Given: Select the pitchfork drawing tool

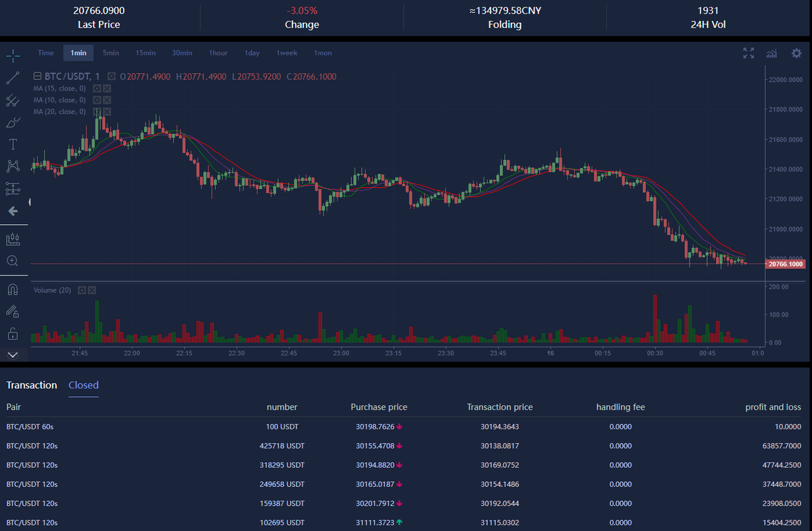Looking at the screenshot, I should point(13,100).
